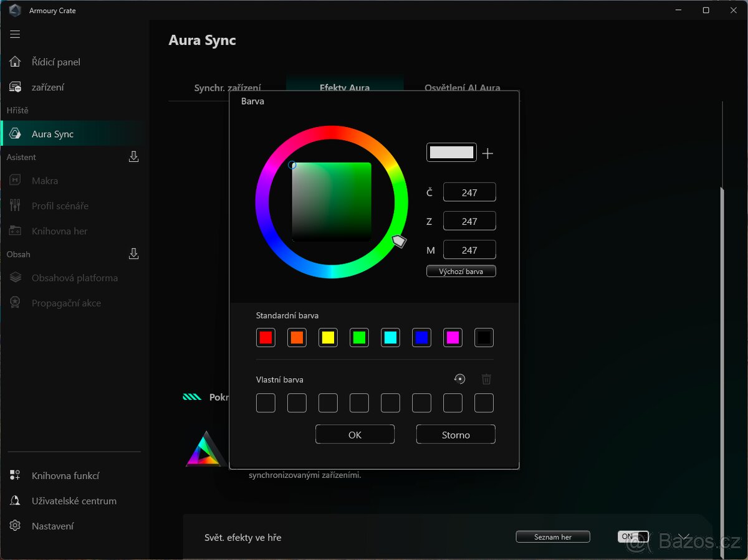Click download icon next to Obsah
This screenshot has width=748, height=560.
coord(133,254)
